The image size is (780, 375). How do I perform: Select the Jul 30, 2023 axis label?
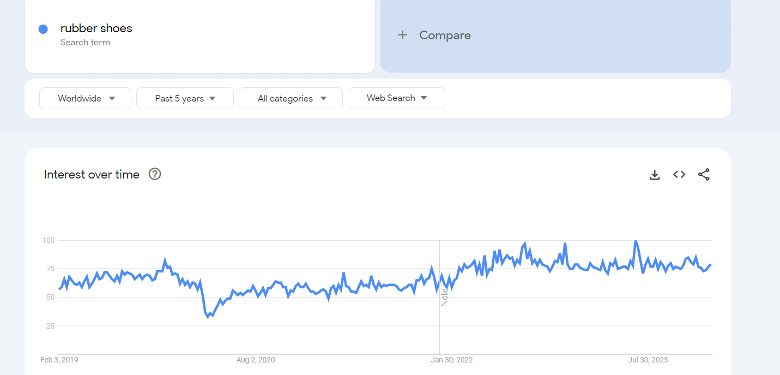(648, 360)
